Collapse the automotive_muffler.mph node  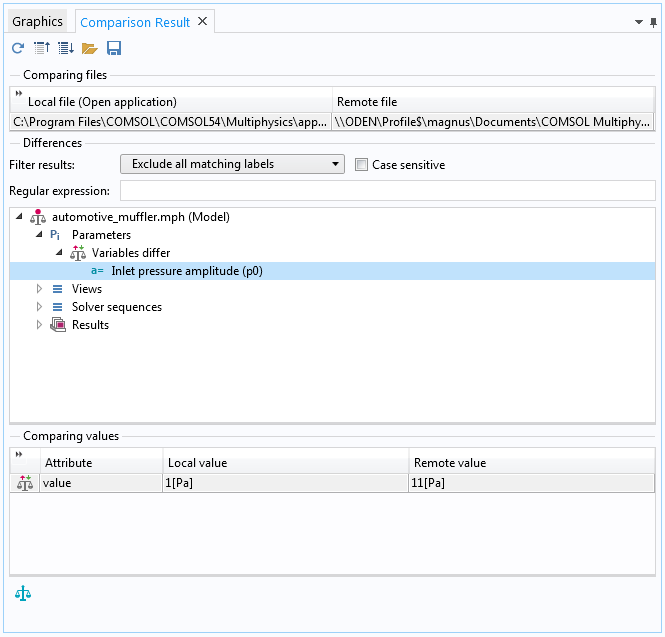pyautogui.click(x=19, y=217)
